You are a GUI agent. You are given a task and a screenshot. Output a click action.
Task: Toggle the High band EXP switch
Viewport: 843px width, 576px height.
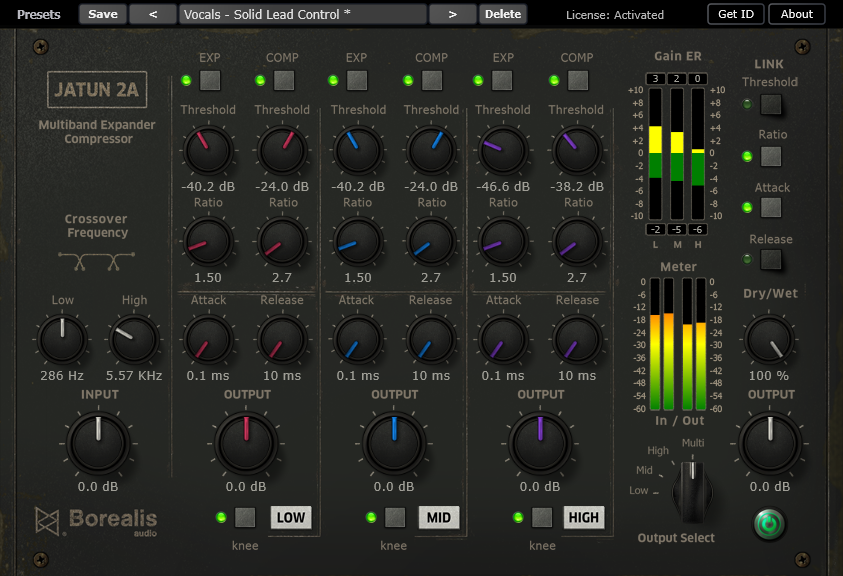pos(502,81)
